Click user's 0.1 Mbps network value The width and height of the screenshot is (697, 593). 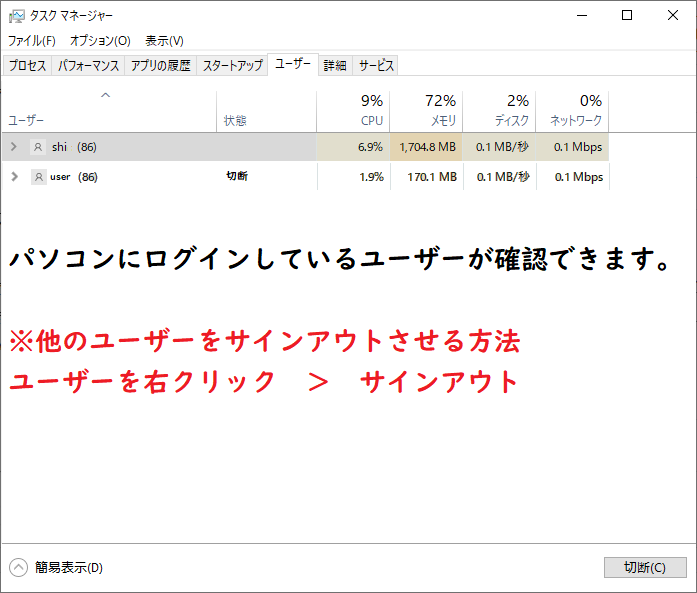tap(579, 177)
